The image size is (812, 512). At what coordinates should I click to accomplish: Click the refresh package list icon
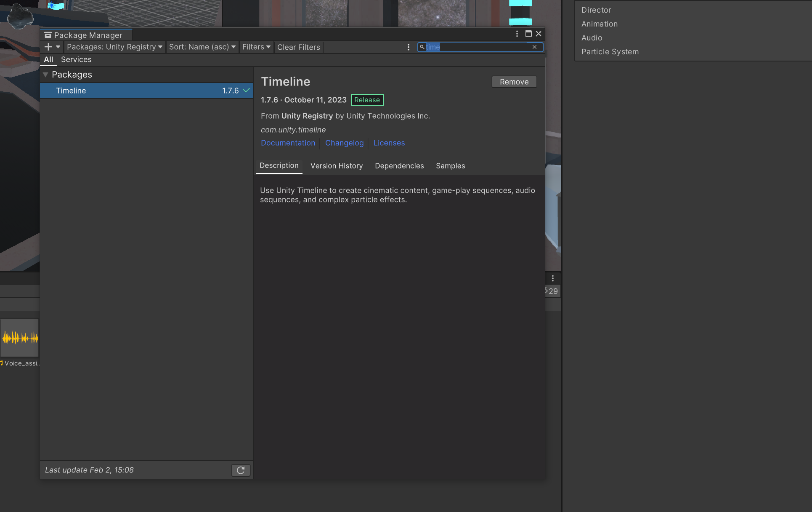241,470
